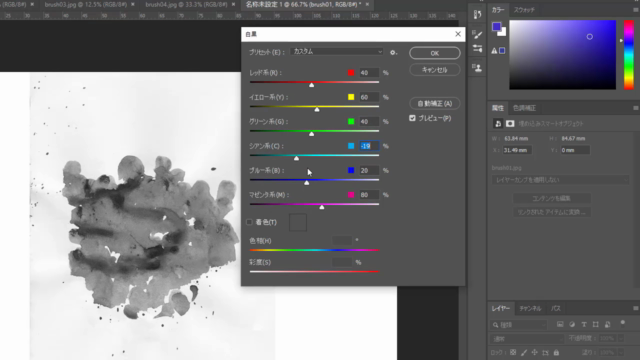Filter layers by smart object icon

(608, 324)
